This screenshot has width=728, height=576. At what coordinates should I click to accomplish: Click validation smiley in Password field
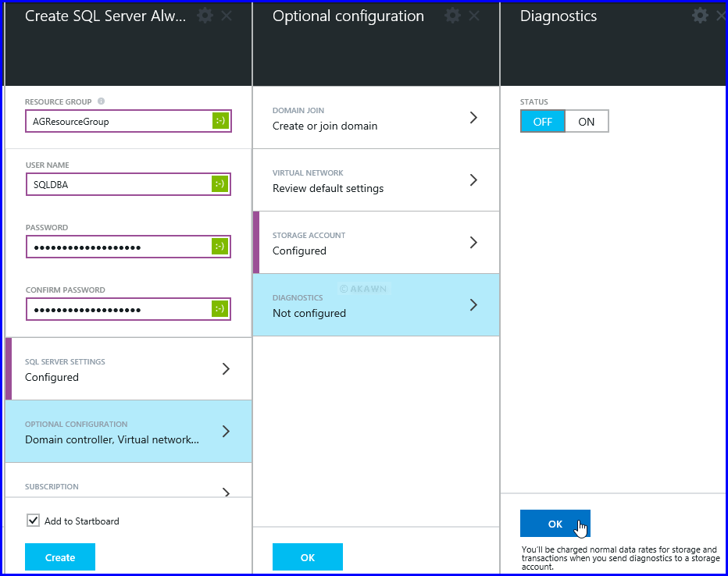pyautogui.click(x=220, y=247)
